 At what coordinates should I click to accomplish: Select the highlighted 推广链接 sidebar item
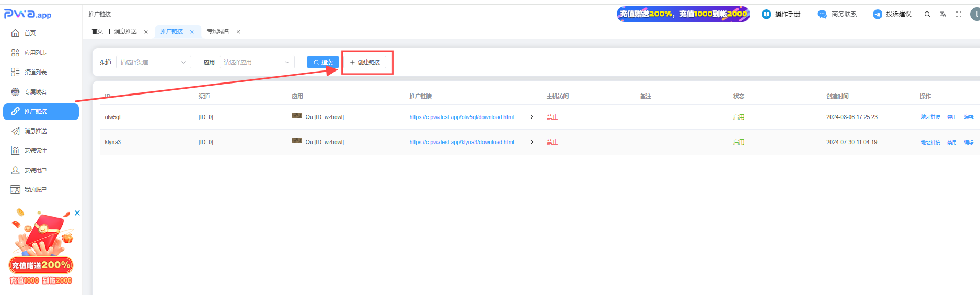(41, 111)
